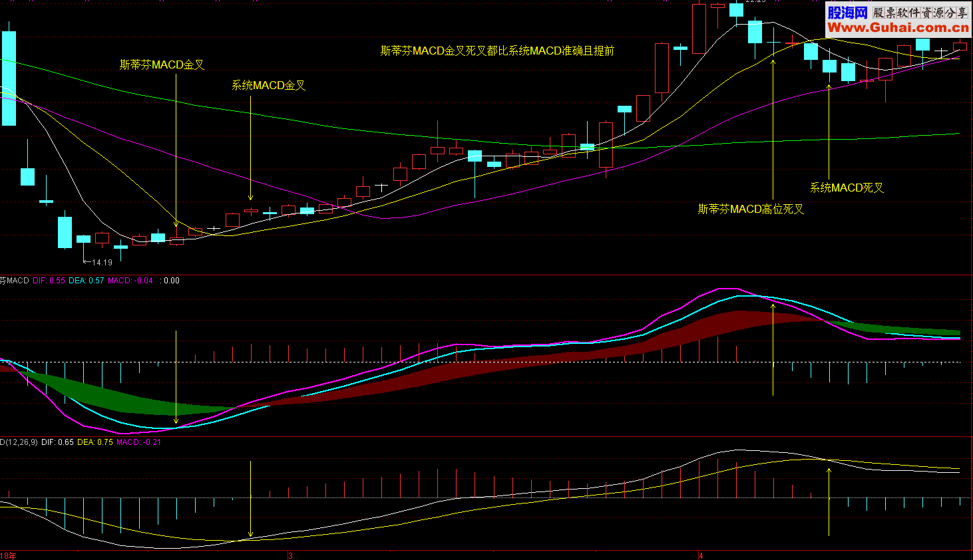Click the cyan "DEA: 0.57" value

(x=87, y=281)
